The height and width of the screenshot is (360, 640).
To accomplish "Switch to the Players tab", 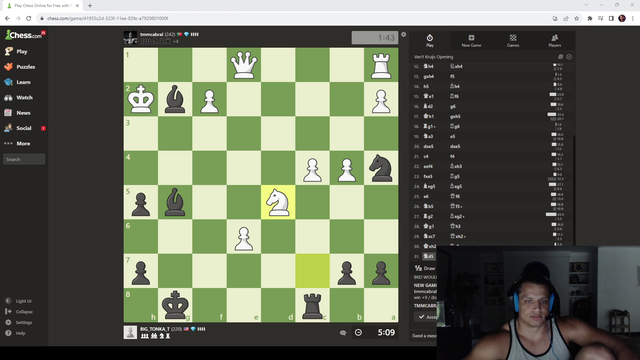I will point(554,40).
